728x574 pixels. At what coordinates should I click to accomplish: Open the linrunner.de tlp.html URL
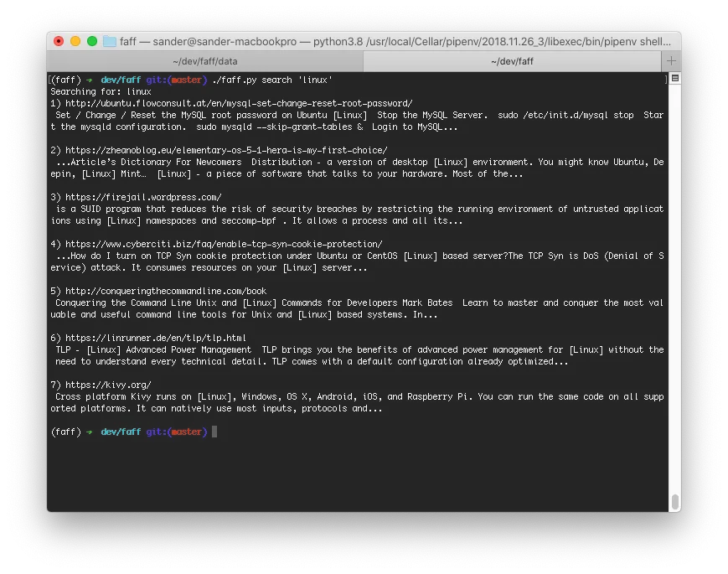156,338
